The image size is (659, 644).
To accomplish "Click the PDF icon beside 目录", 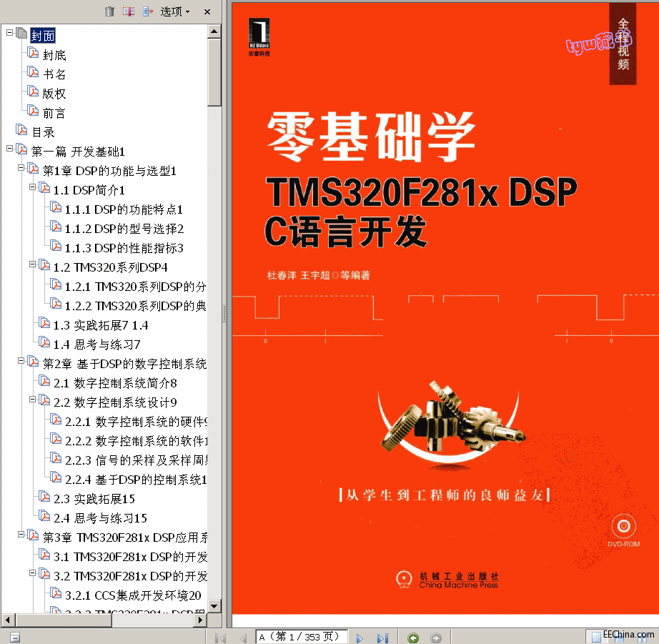I will [21, 129].
